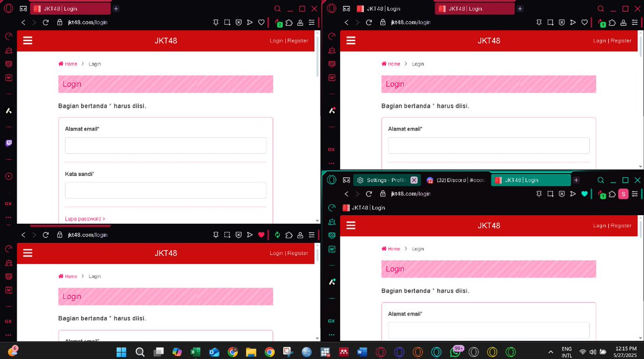644x359 pixels.
Task: Open hamburger menu on bottom-right JKT48 page
Action: [x=351, y=225]
